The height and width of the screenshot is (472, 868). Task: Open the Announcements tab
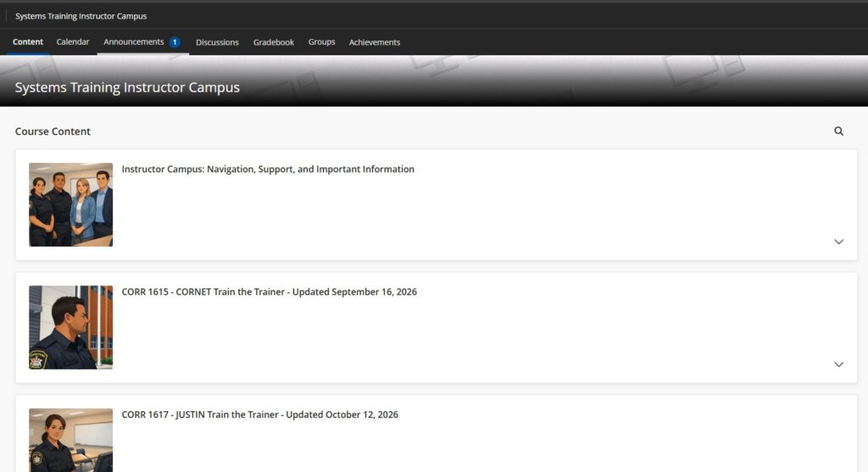[133, 42]
